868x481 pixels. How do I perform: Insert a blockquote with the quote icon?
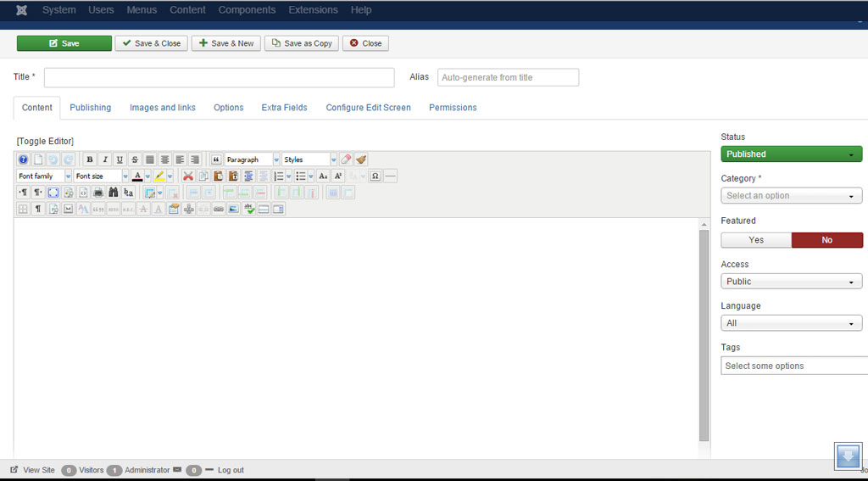click(216, 159)
